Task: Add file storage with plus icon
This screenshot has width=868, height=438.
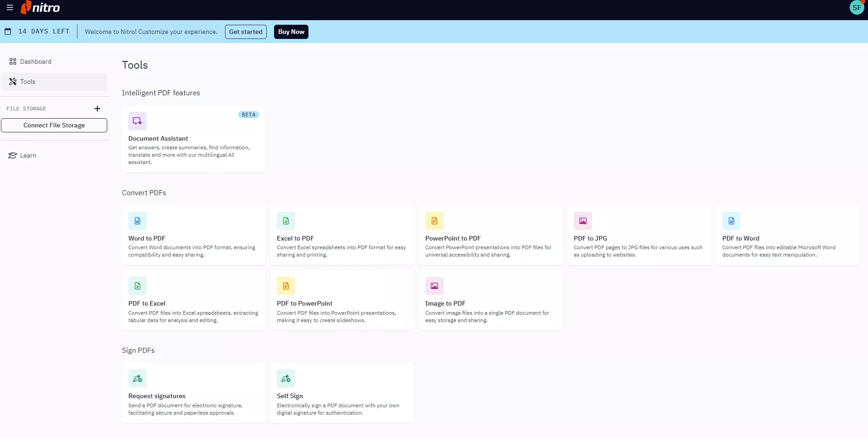Action: pos(97,109)
